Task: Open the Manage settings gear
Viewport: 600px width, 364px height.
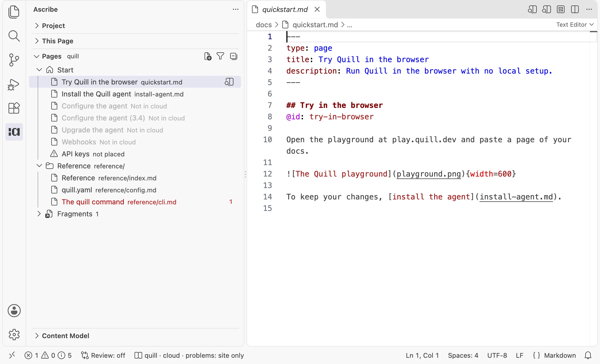Action: [x=14, y=335]
